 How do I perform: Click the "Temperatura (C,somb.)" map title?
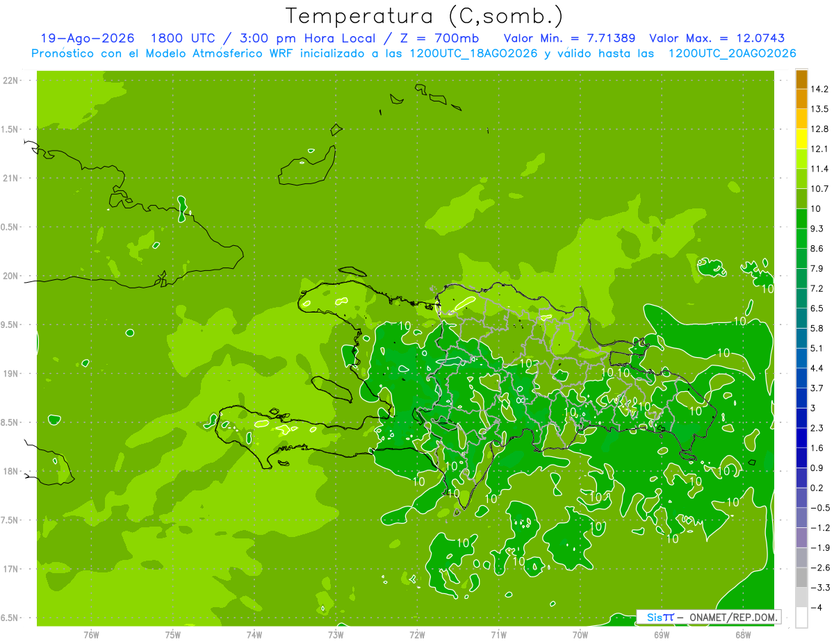coord(424,16)
